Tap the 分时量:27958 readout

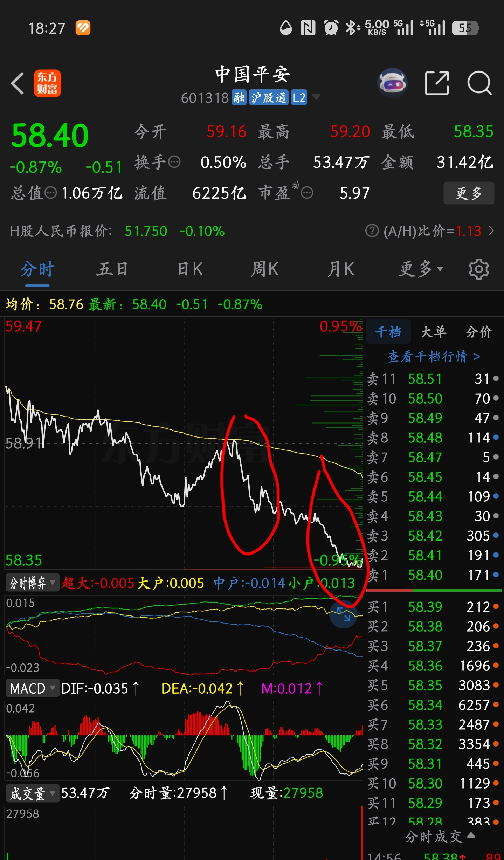(179, 793)
